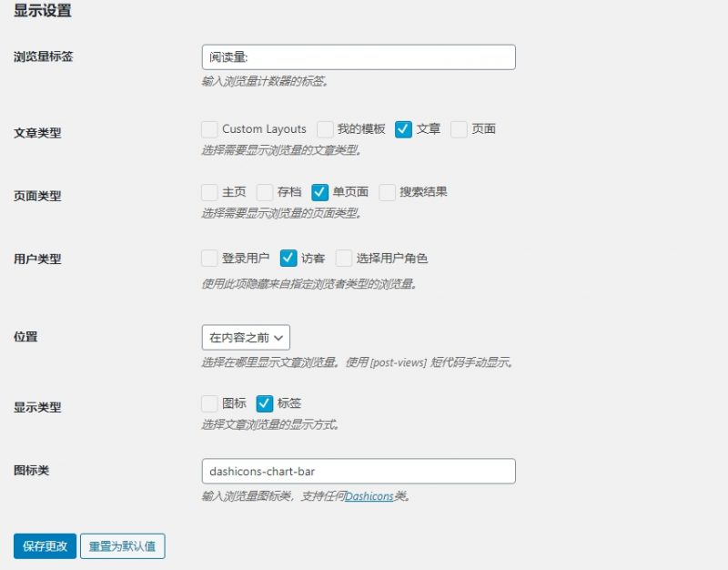Check the Custom Layouts checkbox
The width and height of the screenshot is (728, 570).
pos(209,129)
